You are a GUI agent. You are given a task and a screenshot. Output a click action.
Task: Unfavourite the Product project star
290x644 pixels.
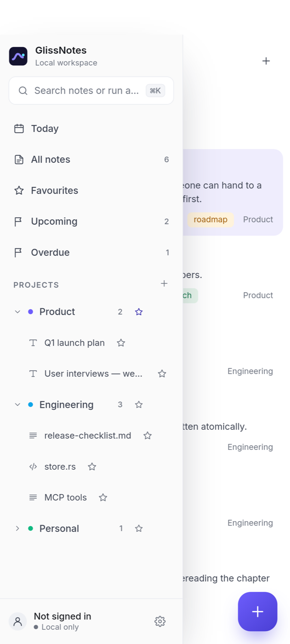(x=139, y=312)
